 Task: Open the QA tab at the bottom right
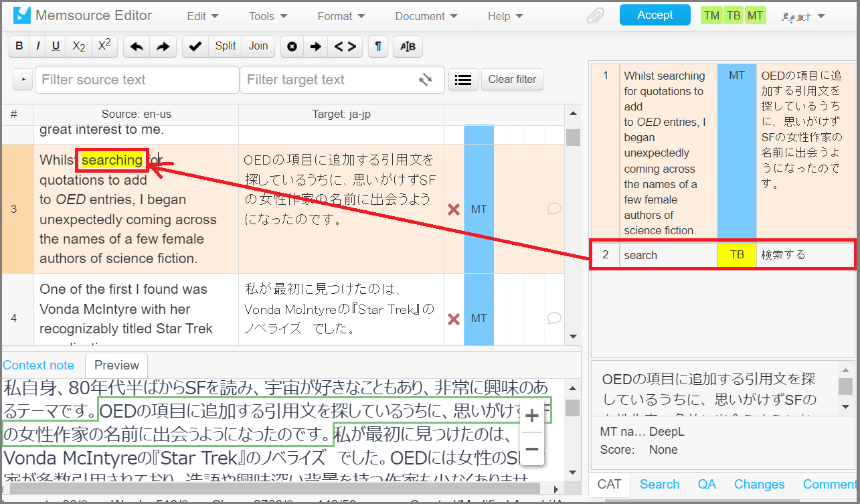706,484
